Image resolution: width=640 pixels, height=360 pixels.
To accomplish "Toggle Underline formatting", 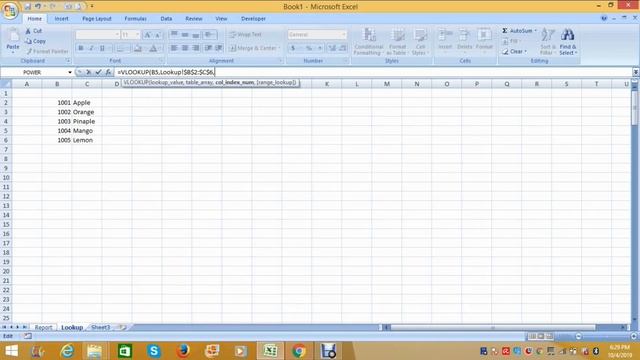I will pos(102,48).
